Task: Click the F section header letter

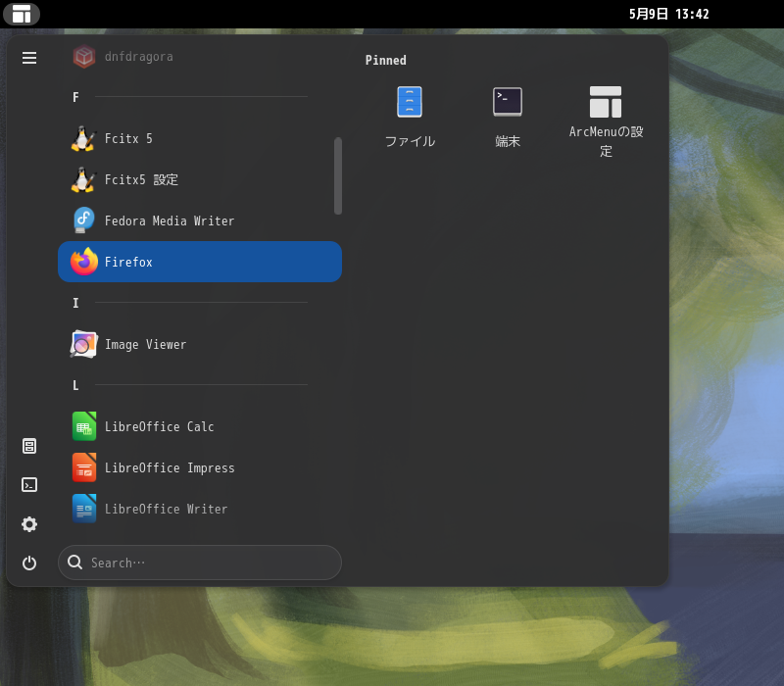Action: pyautogui.click(x=75, y=97)
